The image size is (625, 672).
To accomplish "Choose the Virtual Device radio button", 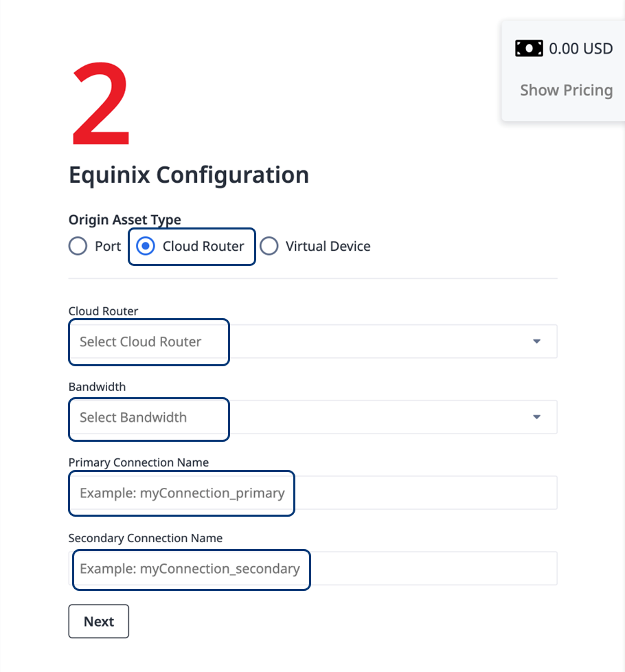I will click(269, 246).
